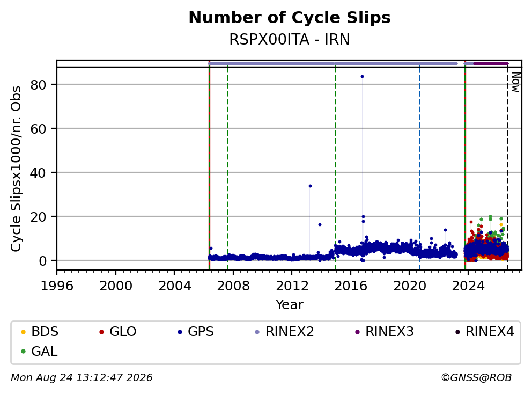Click the red GLO legend marker dot
The width and height of the screenshot is (532, 394).
[x=101, y=332]
